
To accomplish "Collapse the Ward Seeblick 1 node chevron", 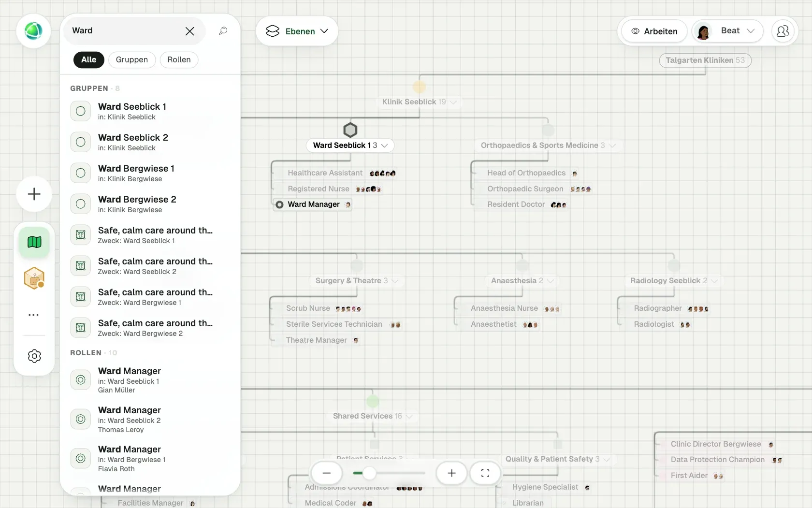I will tap(385, 145).
